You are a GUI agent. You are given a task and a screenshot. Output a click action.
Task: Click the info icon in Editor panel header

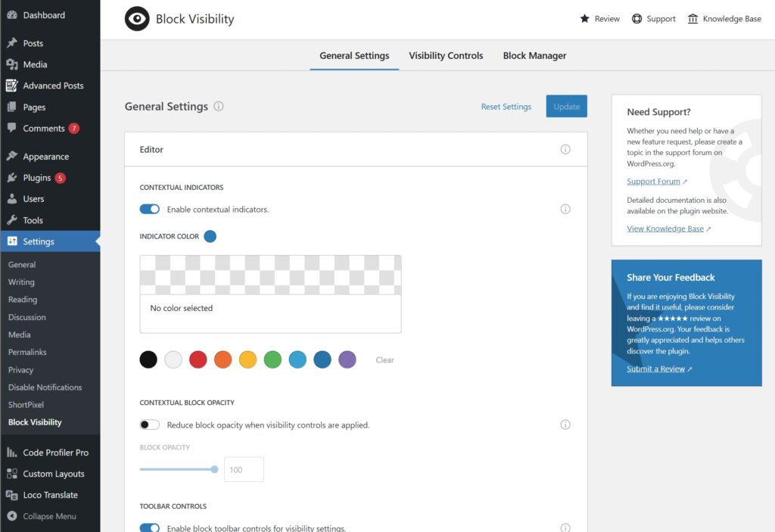click(565, 150)
